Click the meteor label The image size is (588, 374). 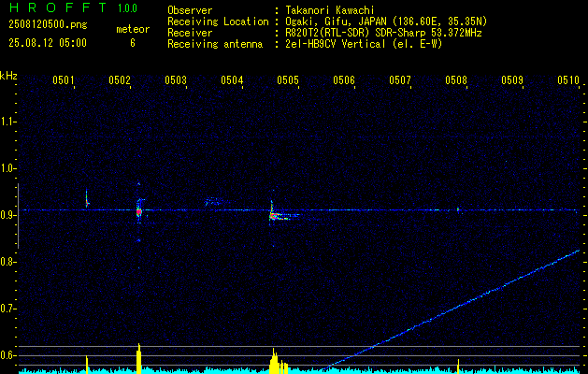click(x=133, y=29)
